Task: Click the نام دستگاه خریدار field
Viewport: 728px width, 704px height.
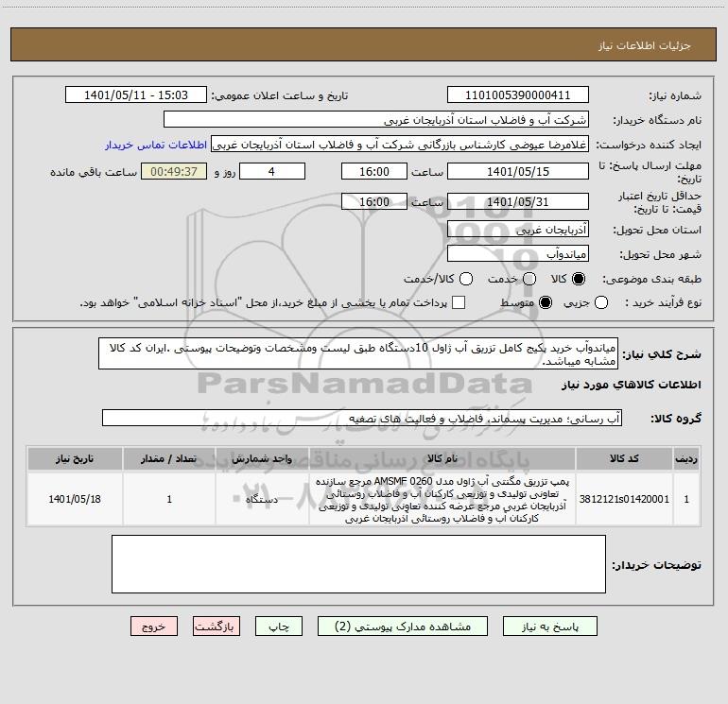Action: pyautogui.click(x=376, y=119)
